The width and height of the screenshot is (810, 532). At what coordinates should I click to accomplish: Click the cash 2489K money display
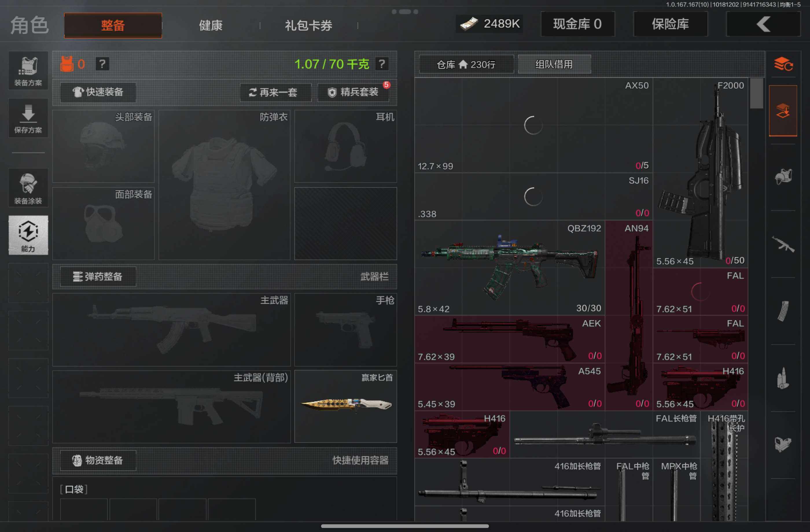[489, 24]
